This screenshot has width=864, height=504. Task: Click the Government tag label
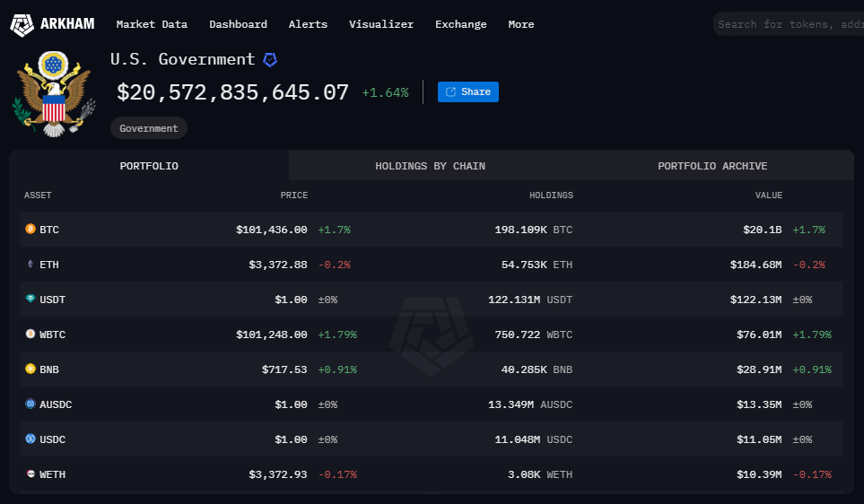point(149,128)
